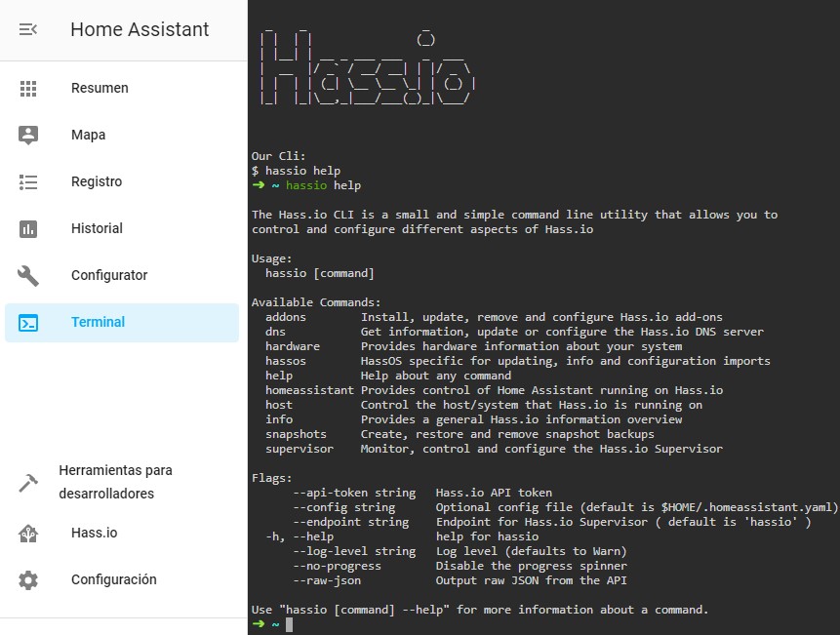The width and height of the screenshot is (840, 635).
Task: Click the Configurator wrench icon
Action: click(x=28, y=276)
